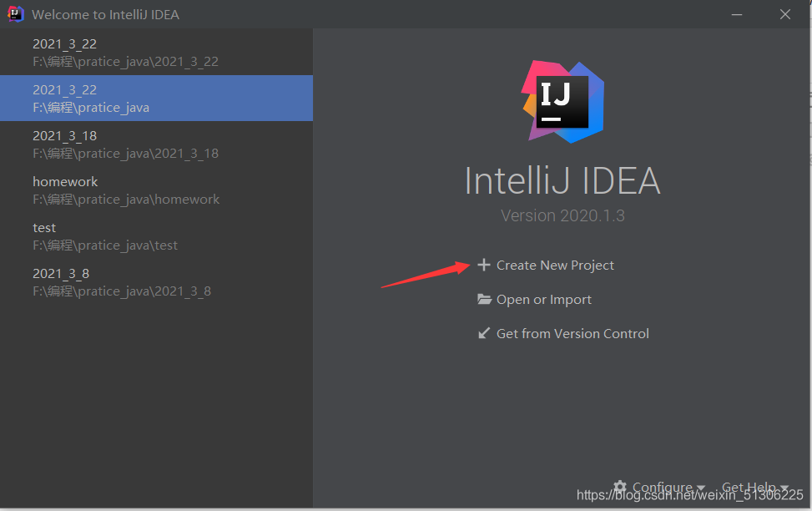
Task: Choose Get from Version Control
Action: tap(572, 333)
